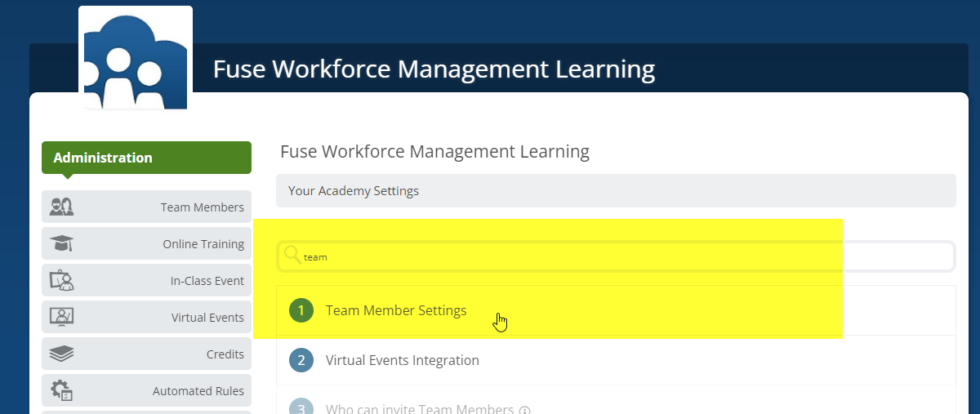Click the magnifying glass search icon
This screenshot has width=980, height=414.
292,256
